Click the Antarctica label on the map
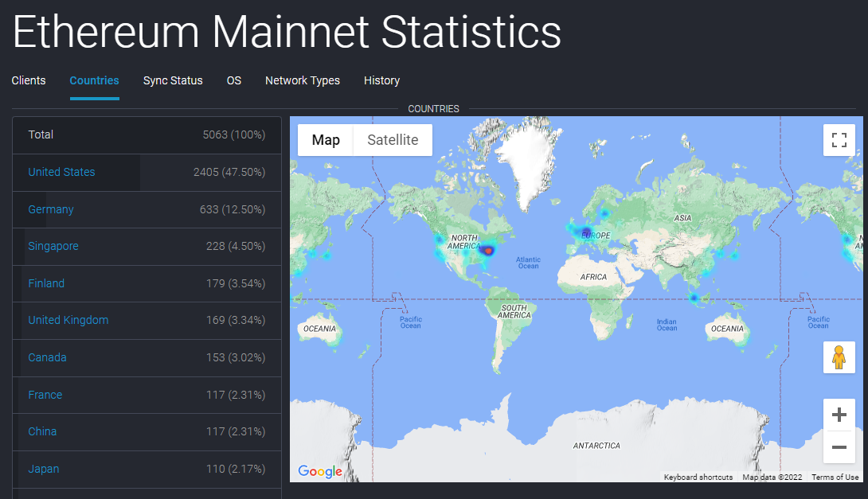Viewport: 868px width, 499px height. pos(596,446)
